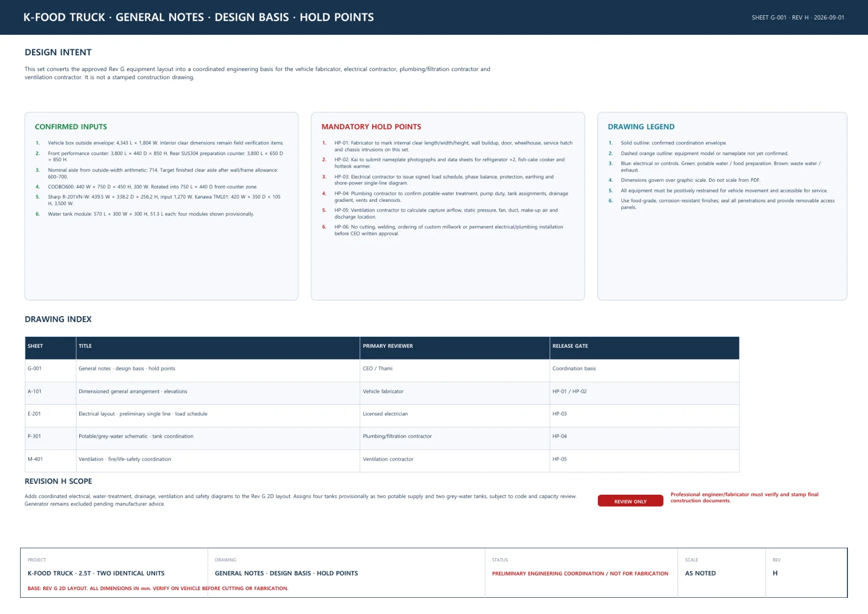Click 'BASE: REV G 2D LAYOUT' red footer note
This screenshot has width=868, height=614.
pyautogui.click(x=158, y=589)
